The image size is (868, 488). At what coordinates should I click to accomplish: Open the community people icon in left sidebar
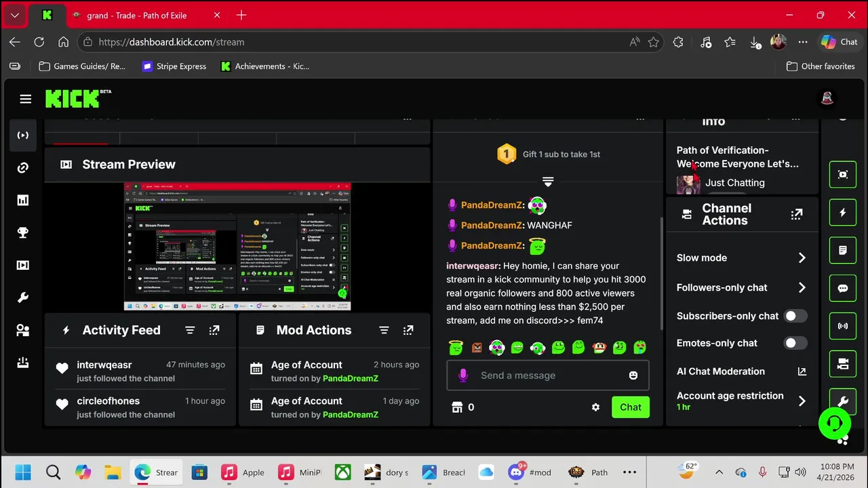[x=23, y=330]
